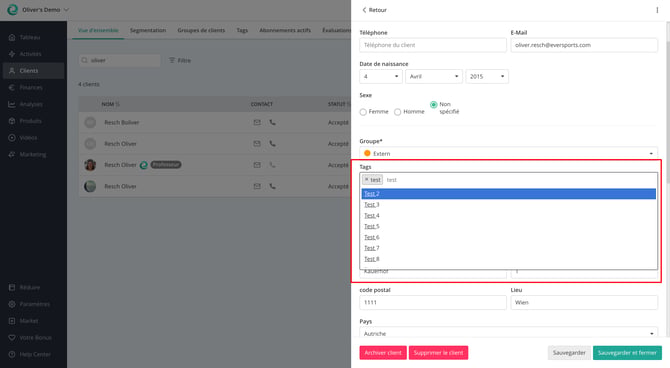
Task: Remove the 'test' tag chip
Action: click(x=366, y=180)
